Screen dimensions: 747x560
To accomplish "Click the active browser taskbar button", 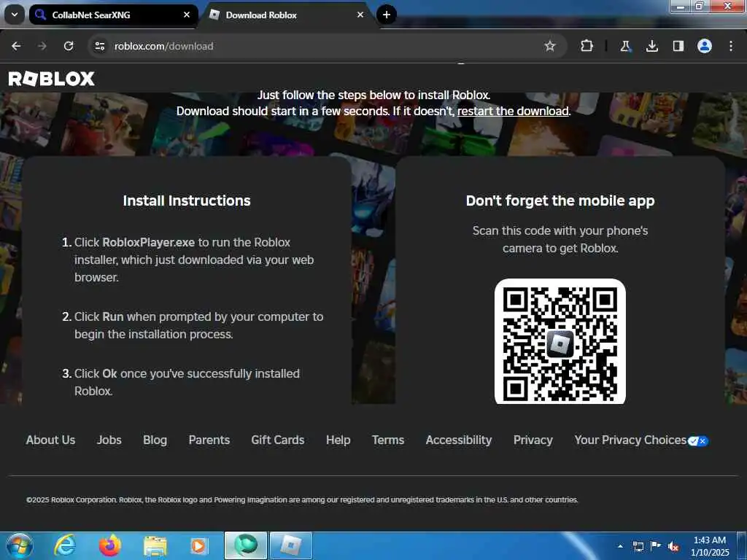I will (x=246, y=545).
